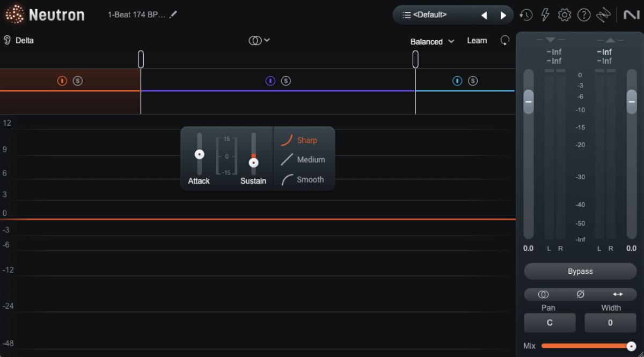Image resolution: width=644 pixels, height=357 pixels.
Task: Toggle Delta listening with the ear icon
Action: point(7,40)
